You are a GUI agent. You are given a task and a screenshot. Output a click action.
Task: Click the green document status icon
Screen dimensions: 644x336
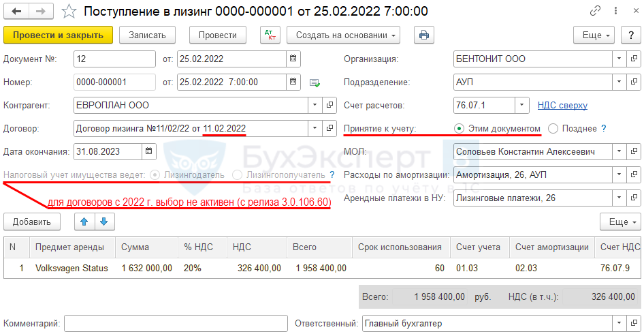[x=315, y=83]
